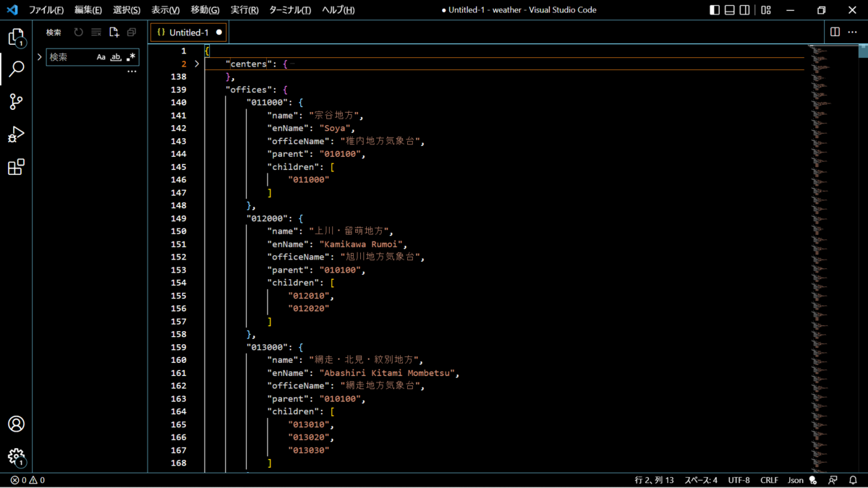Open the Extensions view
This screenshot has width=868, height=488.
tap(16, 167)
